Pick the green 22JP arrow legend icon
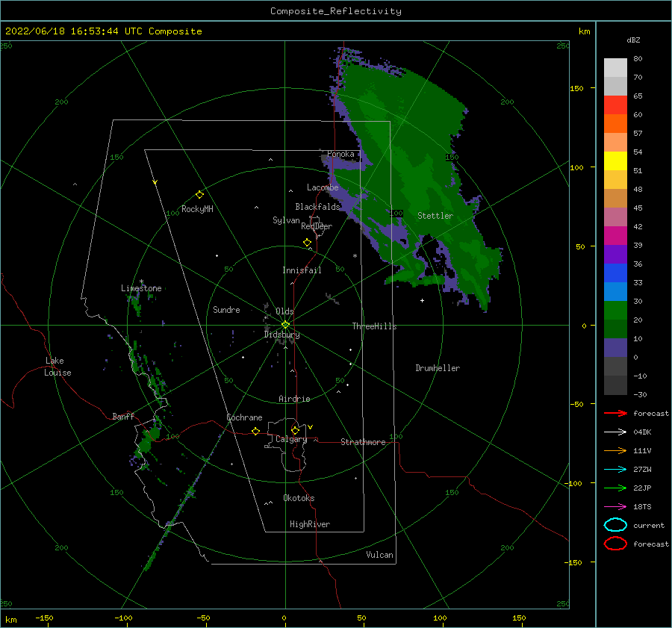Image resolution: width=672 pixels, height=628 pixels. [x=615, y=488]
